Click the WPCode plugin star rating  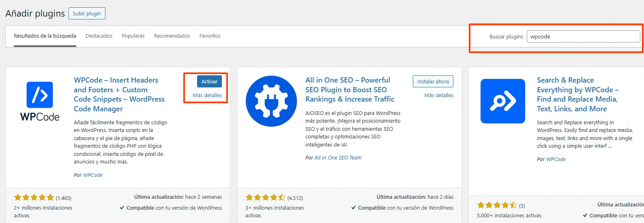[x=34, y=198]
